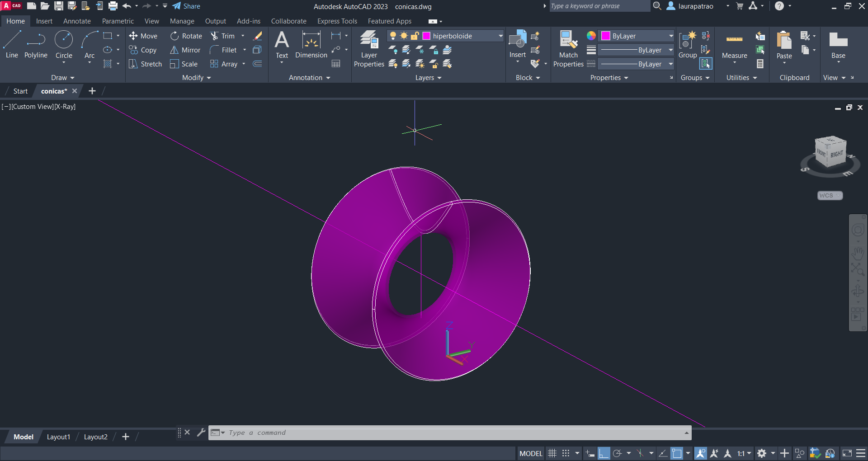
Task: Open the Insert ribbon tab
Action: 44,21
